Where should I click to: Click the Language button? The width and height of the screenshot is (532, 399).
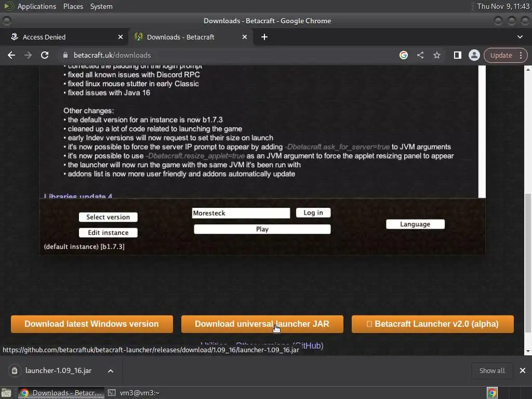coord(415,224)
